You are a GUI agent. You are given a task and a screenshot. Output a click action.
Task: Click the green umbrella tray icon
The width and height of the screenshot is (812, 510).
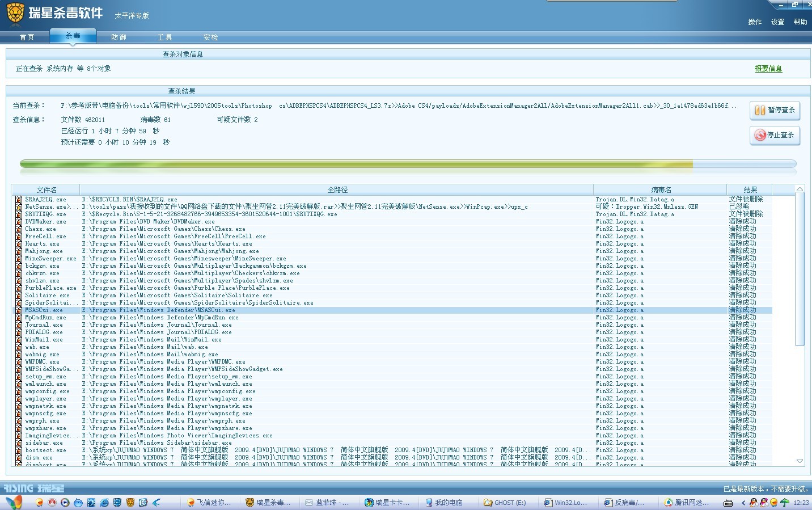click(x=785, y=503)
